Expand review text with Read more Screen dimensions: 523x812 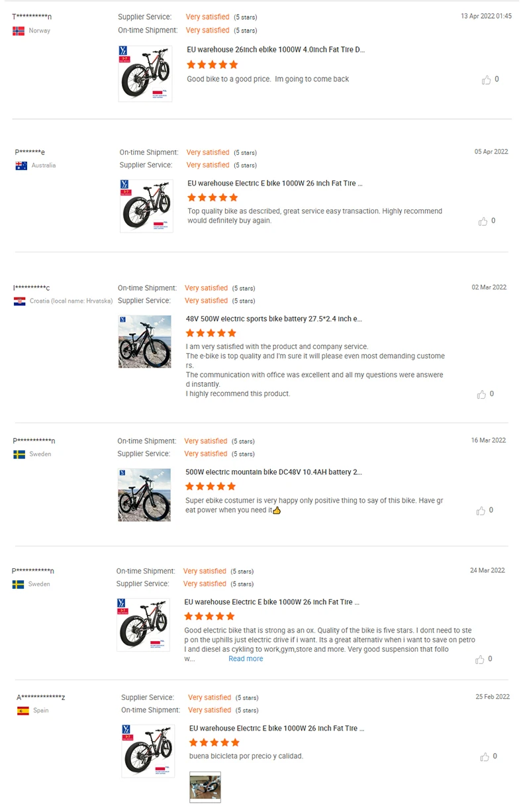coord(246,659)
